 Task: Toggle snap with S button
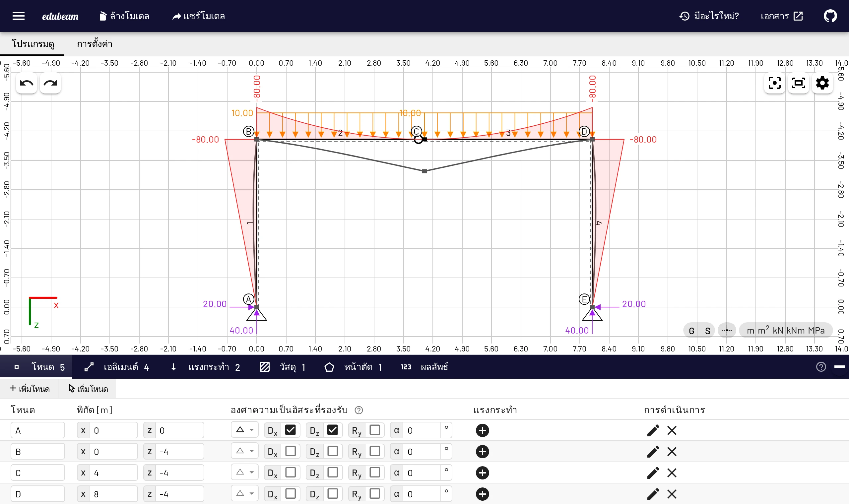[707, 331]
